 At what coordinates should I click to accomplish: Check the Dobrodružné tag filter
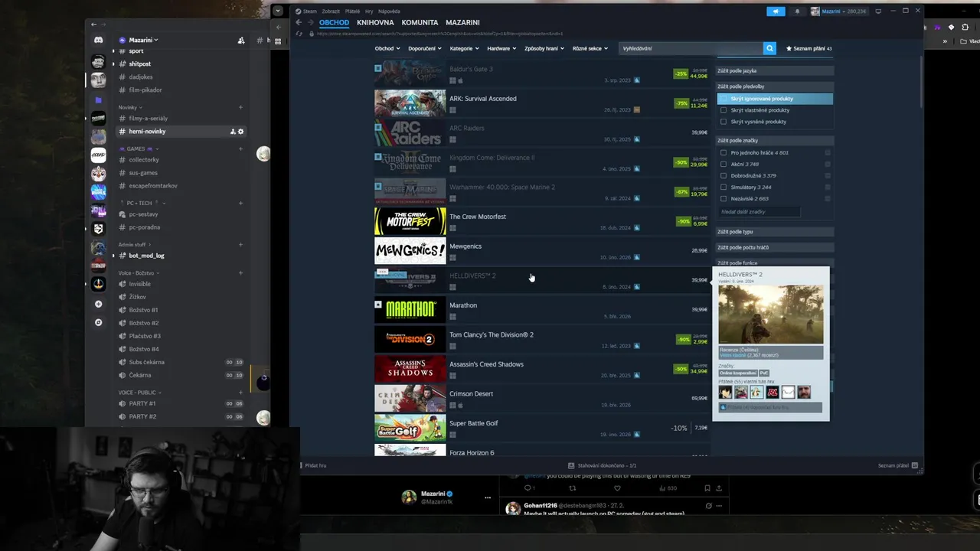coord(724,175)
